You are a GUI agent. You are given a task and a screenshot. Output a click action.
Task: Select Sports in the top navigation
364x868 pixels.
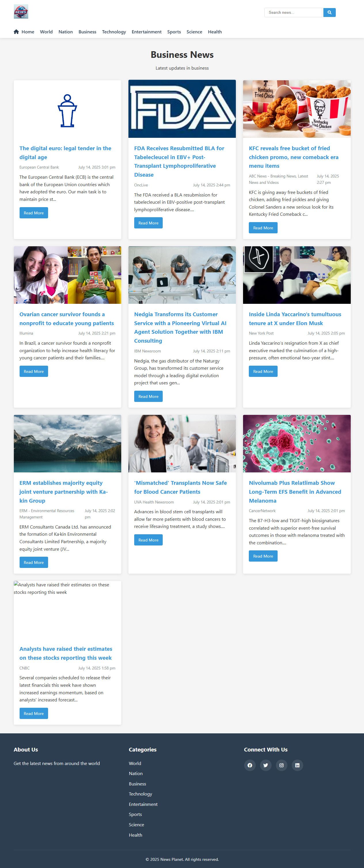click(x=174, y=32)
